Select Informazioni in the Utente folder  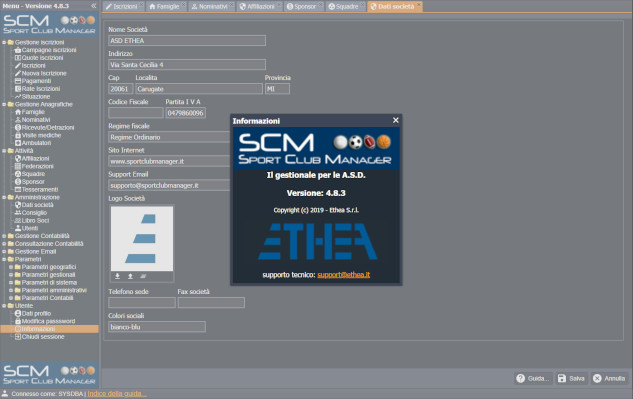[x=49, y=329]
